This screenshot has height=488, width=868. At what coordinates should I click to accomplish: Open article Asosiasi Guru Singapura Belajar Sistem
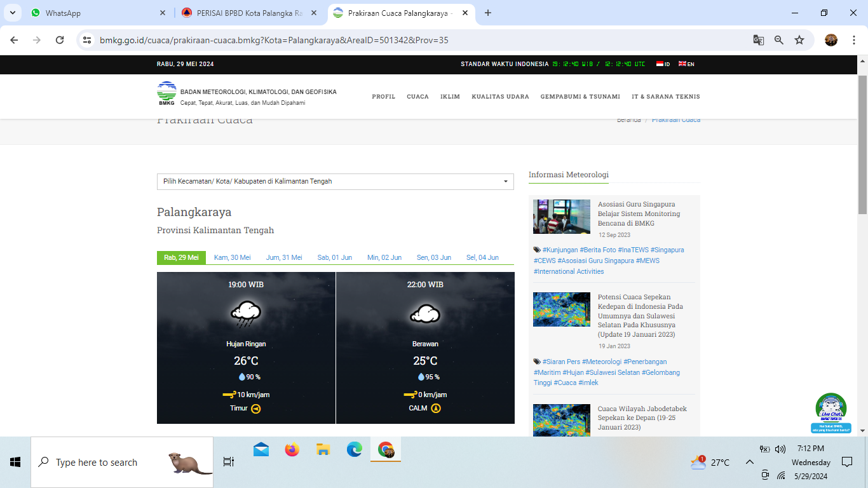point(639,213)
